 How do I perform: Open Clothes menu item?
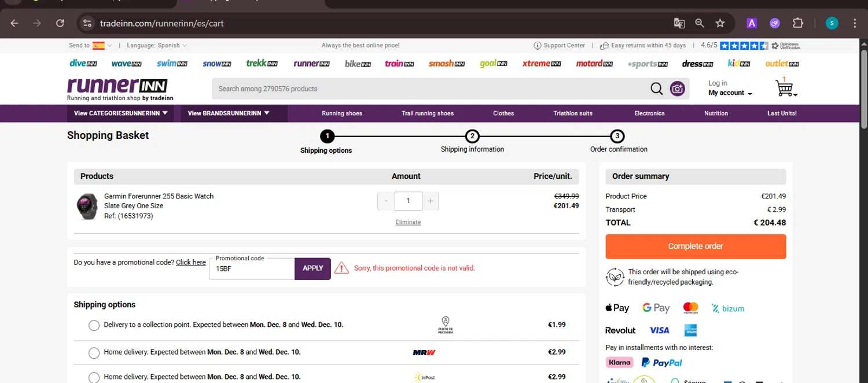(x=503, y=113)
